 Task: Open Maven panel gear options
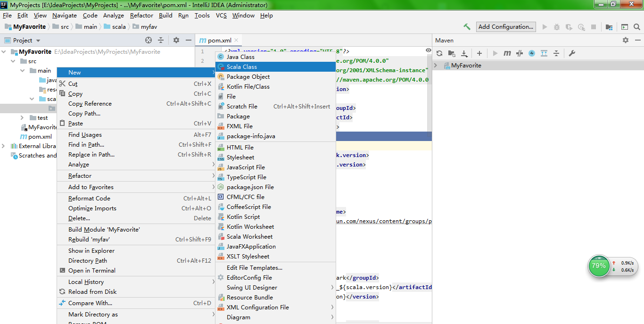[626, 41]
